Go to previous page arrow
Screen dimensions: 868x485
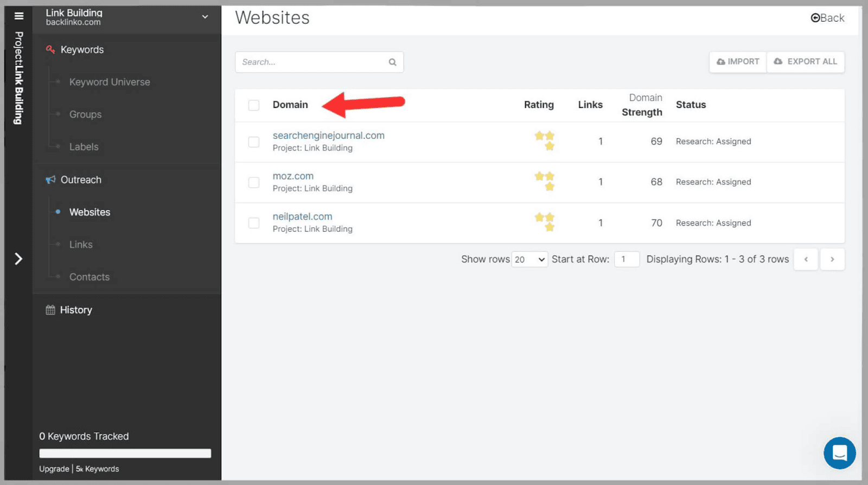click(x=806, y=259)
